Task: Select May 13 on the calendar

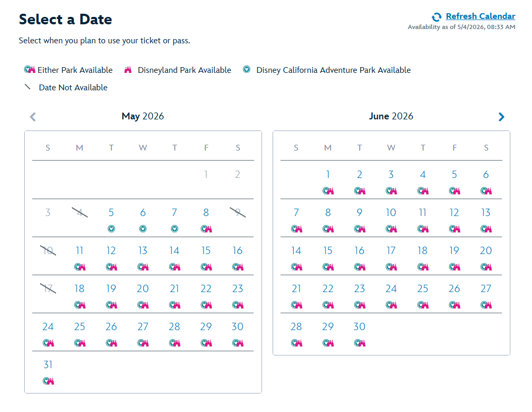Action: coord(143,250)
